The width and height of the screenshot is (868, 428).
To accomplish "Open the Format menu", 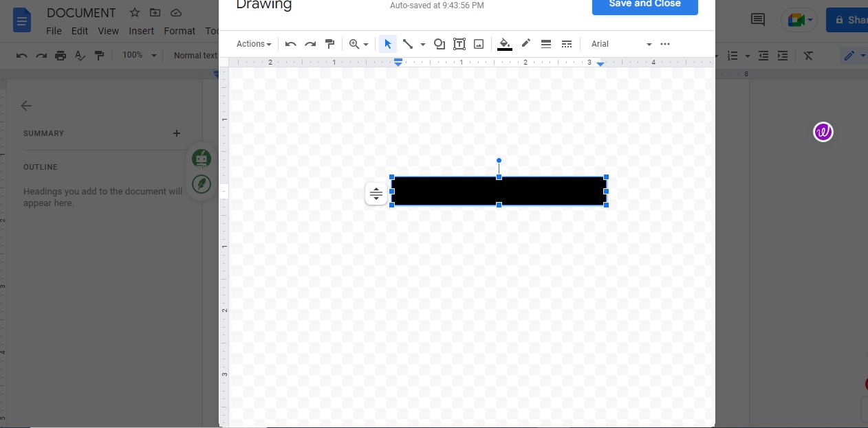I will [x=179, y=30].
